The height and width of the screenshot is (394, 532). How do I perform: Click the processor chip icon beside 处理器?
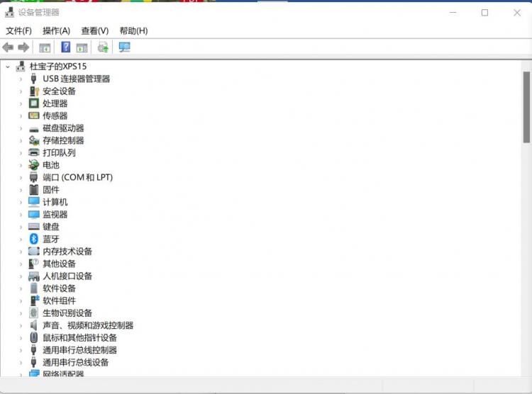coord(34,103)
